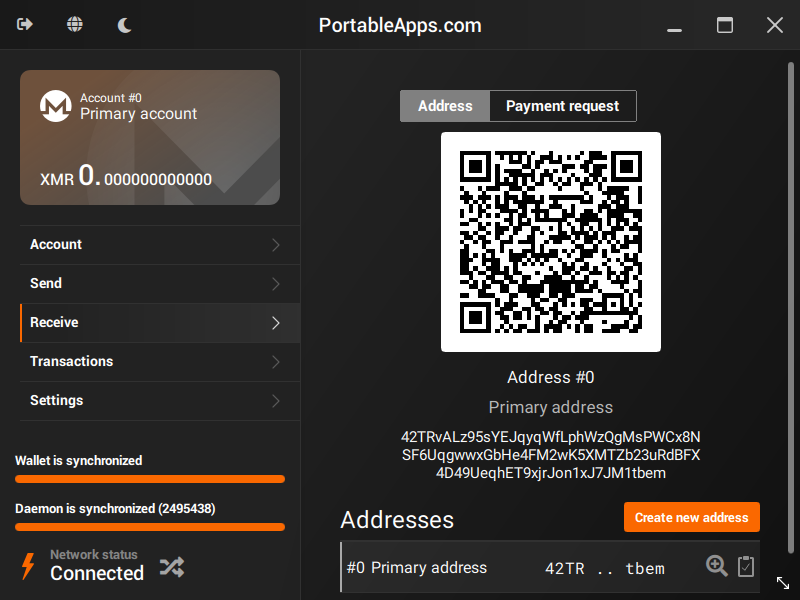The image size is (800, 600).
Task: Click the wallet synchronized progress bar
Action: pos(150,479)
